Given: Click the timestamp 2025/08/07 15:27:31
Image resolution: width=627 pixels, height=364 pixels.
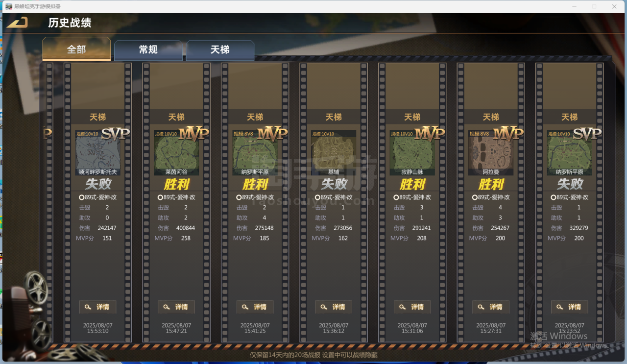Looking at the screenshot, I should click(x=491, y=328).
